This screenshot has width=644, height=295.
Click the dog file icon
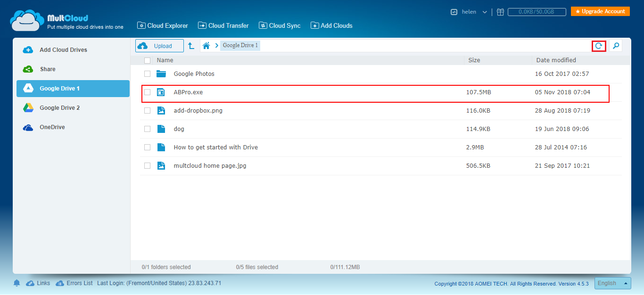pos(161,129)
